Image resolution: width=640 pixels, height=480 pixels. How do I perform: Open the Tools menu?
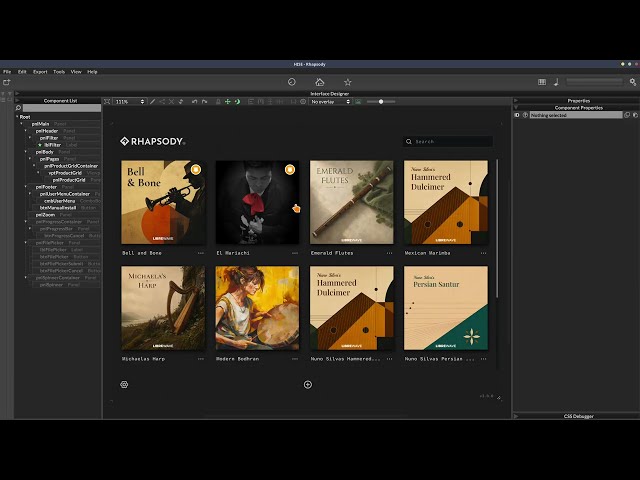click(59, 72)
